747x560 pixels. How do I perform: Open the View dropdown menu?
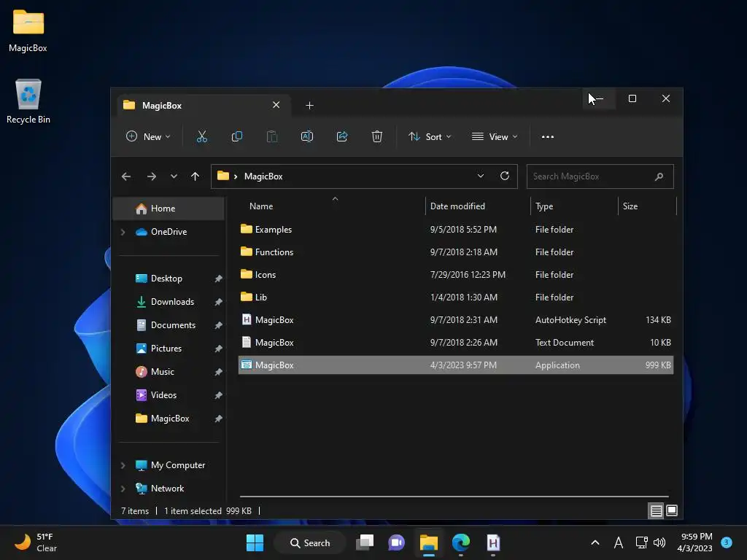click(x=495, y=136)
